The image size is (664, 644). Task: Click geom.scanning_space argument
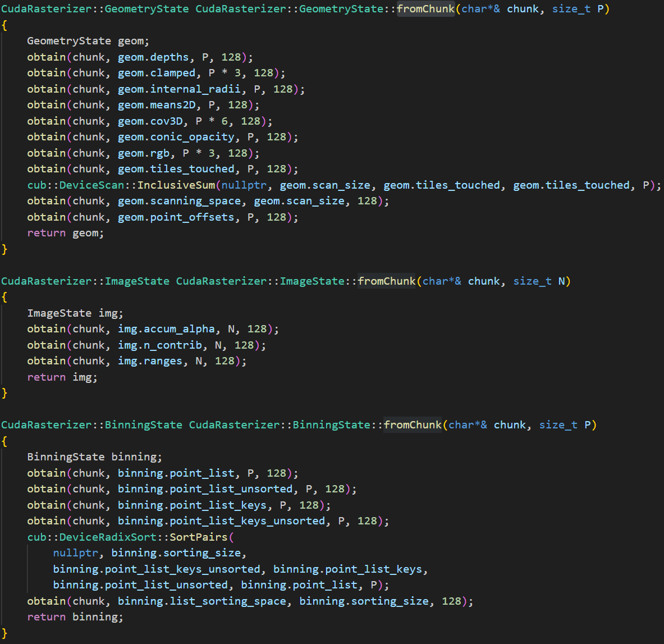(x=179, y=201)
